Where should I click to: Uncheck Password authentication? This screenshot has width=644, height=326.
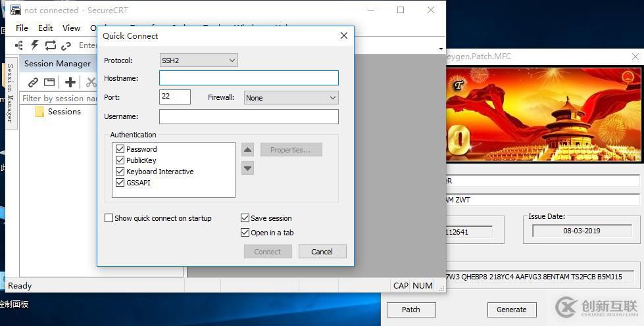click(120, 149)
